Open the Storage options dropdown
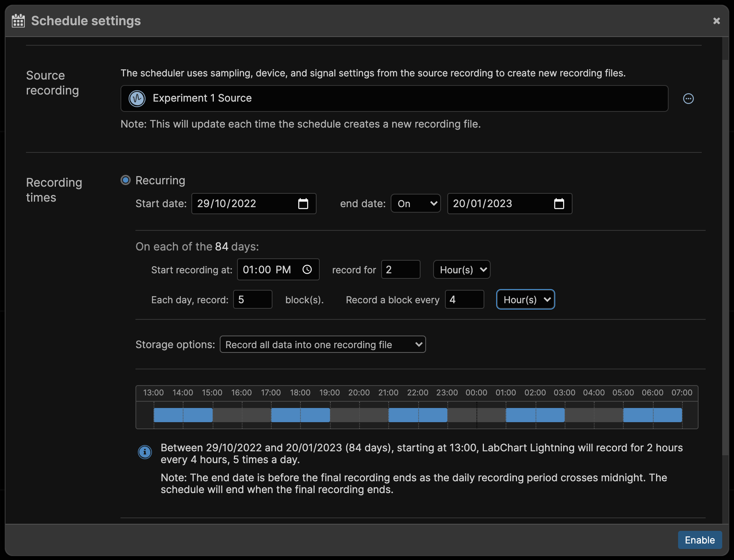Screen dimensions: 734x560 323,345
